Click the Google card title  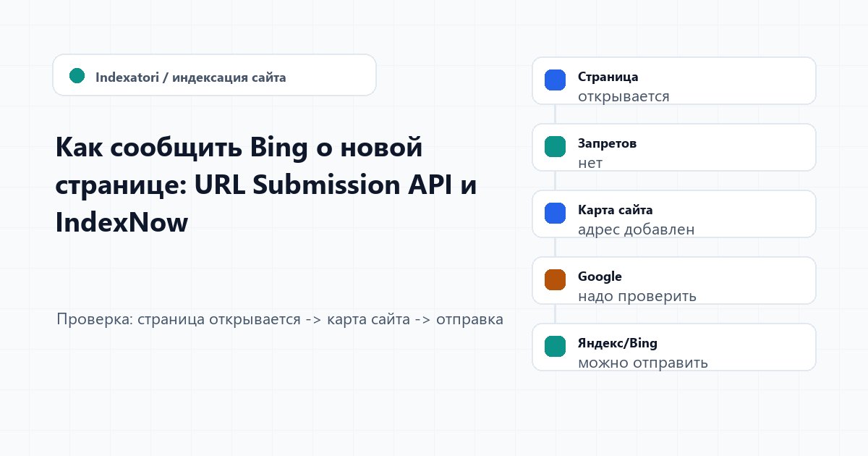click(600, 276)
